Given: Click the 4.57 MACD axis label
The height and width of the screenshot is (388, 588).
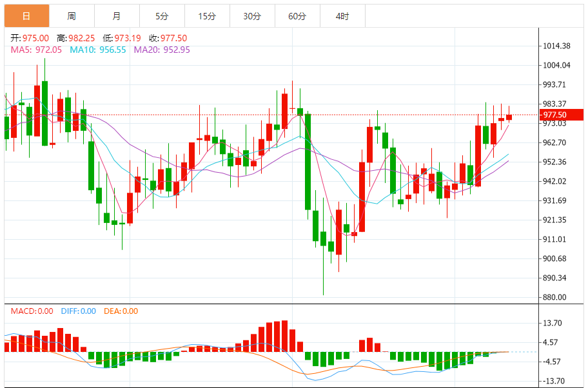Looking at the screenshot, I should [x=550, y=342].
